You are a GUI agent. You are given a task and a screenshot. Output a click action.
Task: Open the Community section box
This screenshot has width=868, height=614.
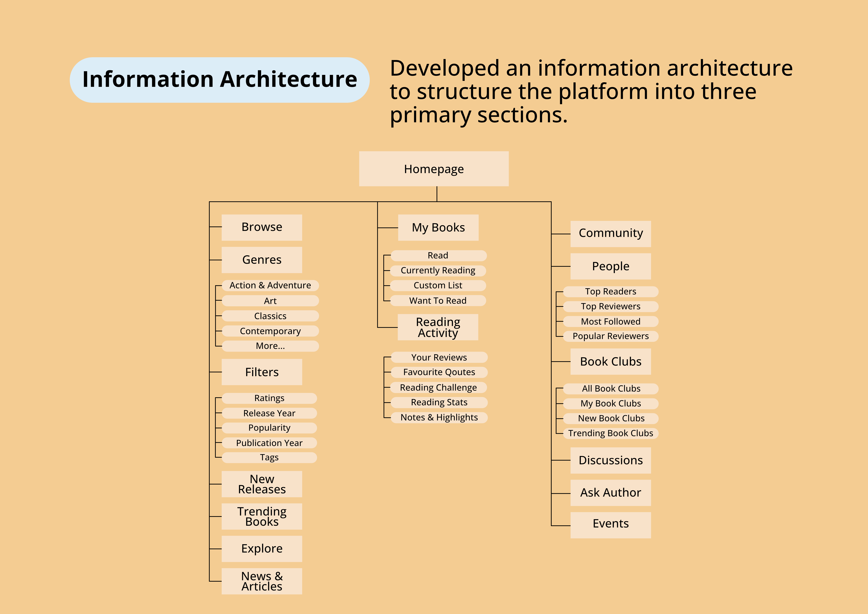coord(611,234)
